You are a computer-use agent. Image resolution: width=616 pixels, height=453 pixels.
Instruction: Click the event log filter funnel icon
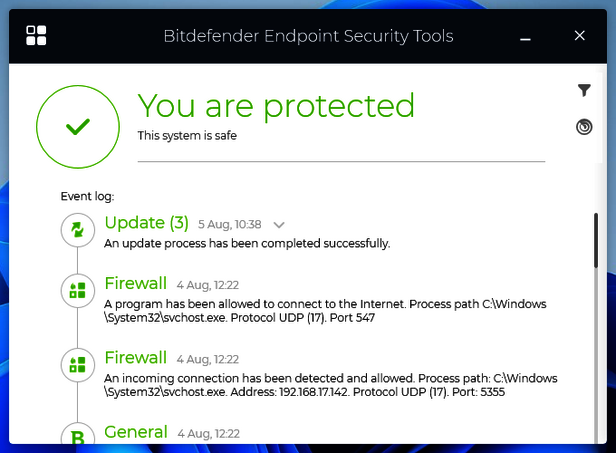pos(585,91)
